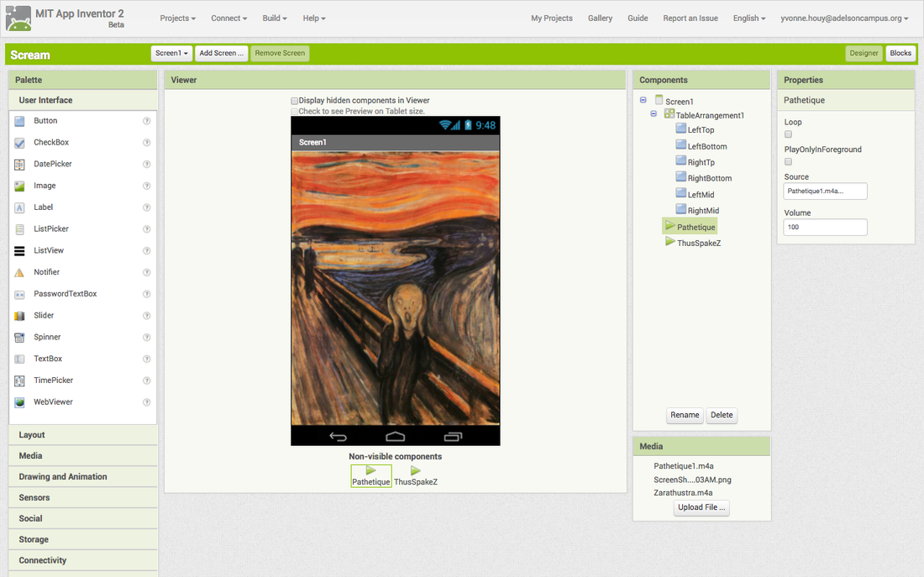Select the Zarathustra.m4a media file
The width and height of the screenshot is (924, 577).
coord(683,493)
